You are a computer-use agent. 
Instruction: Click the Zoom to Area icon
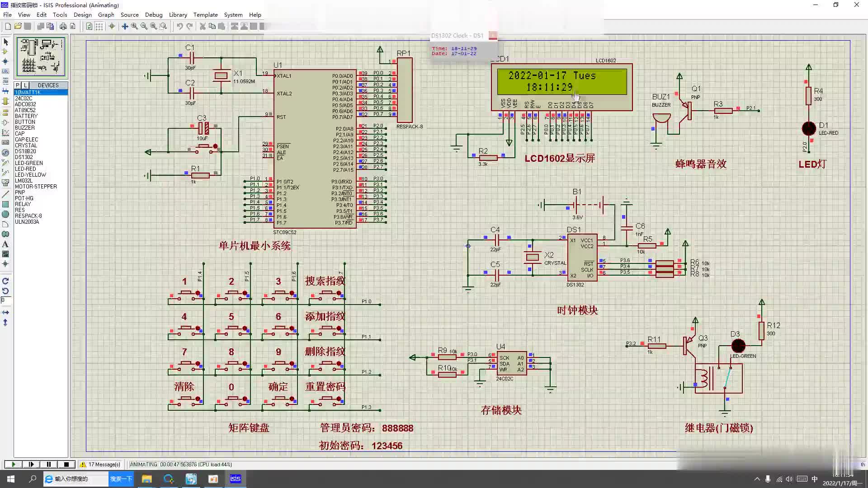point(163,26)
